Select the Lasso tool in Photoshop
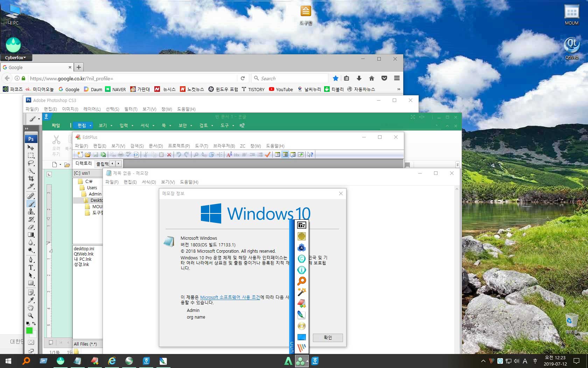This screenshot has height=368, width=588. click(x=31, y=163)
